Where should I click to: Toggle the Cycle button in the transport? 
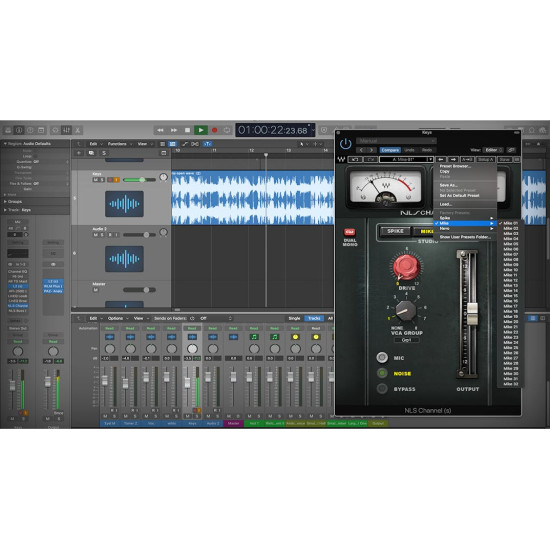[227, 130]
